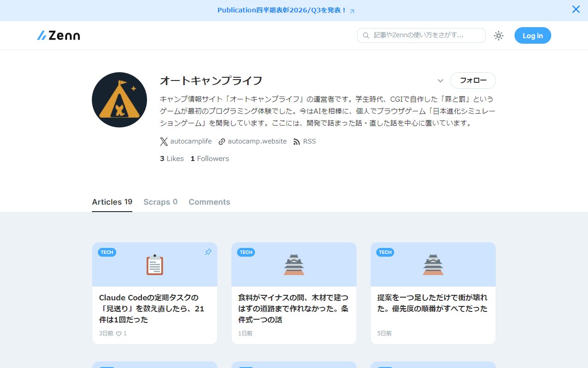The width and height of the screenshot is (588, 368).
Task: Expand the chevron menu beside フォロー
Action: (x=440, y=81)
